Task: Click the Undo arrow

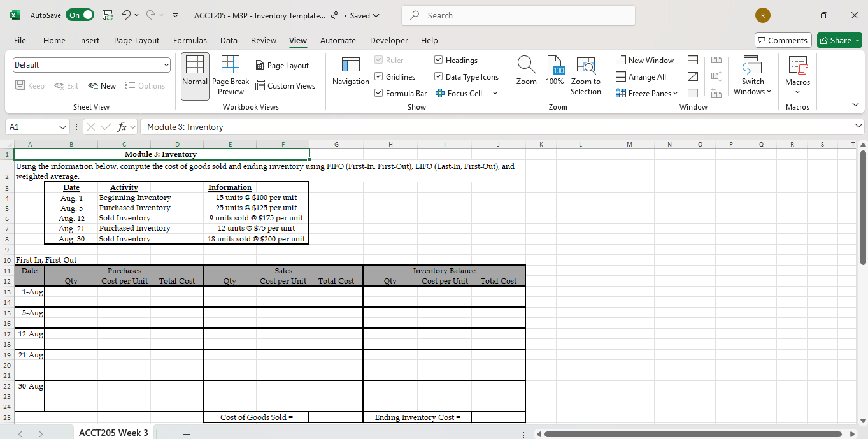Action: 126,15
